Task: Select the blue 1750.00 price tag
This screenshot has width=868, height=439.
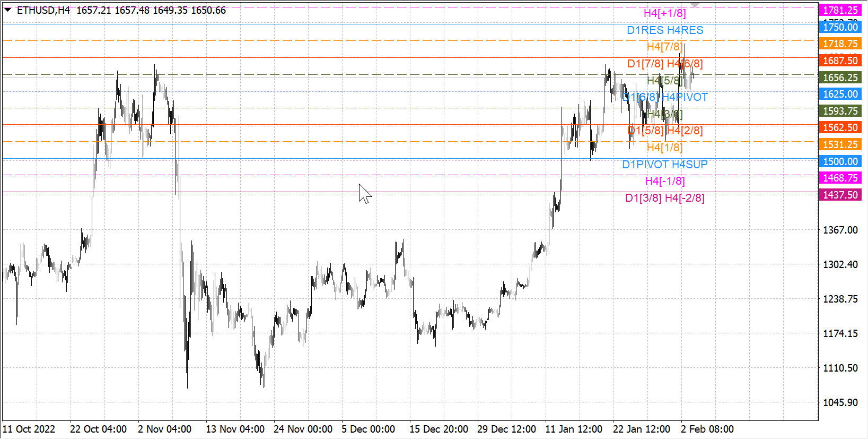Action: 840,27
